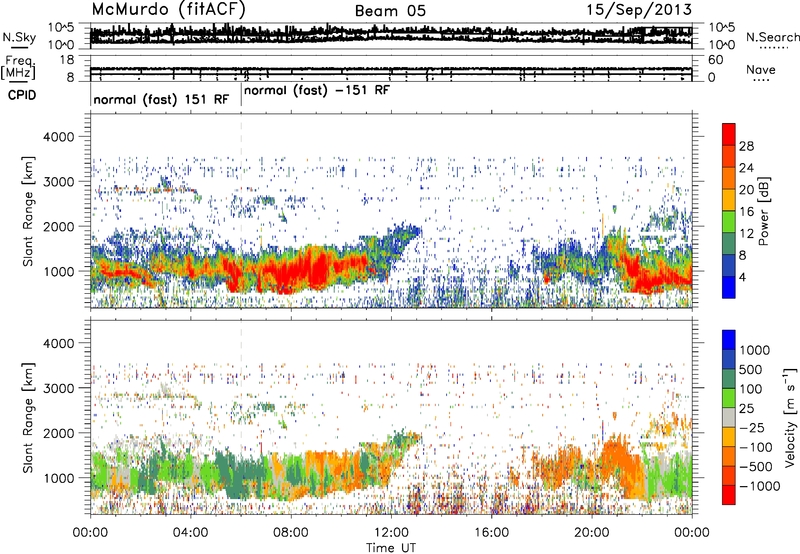Click the 'Freq. [MHz]' axis label
Screen dimensions: 800x554
tap(19, 67)
